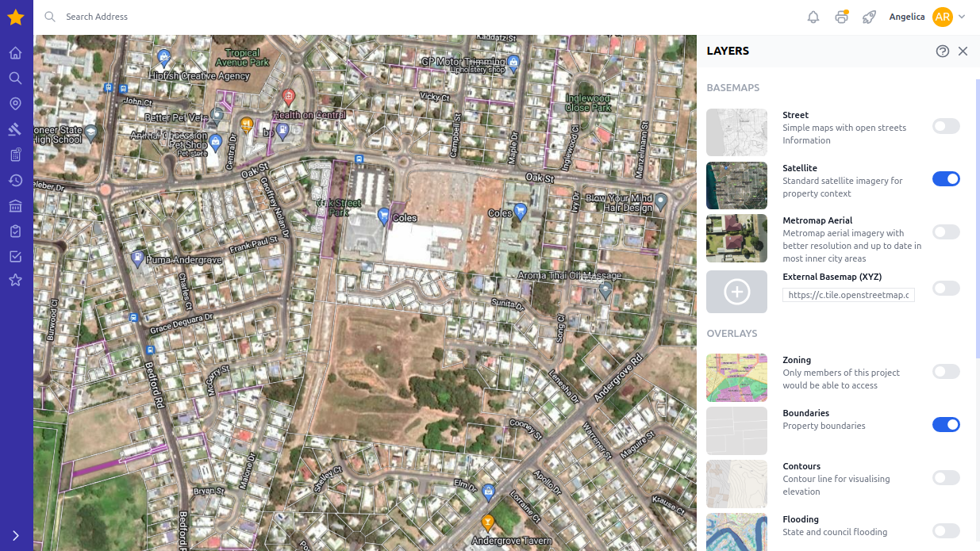Open the calculator report icon in sidebar

point(15,155)
